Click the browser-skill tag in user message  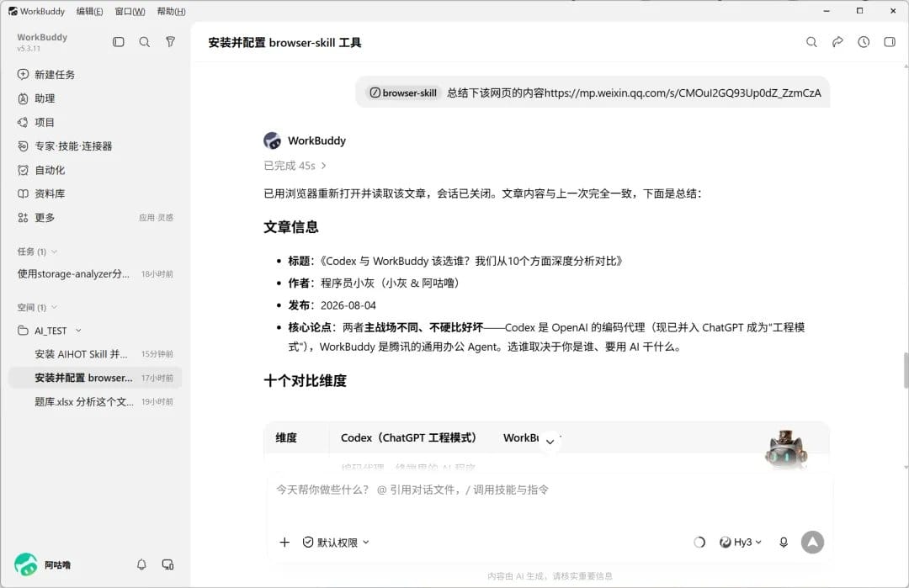pyautogui.click(x=403, y=93)
